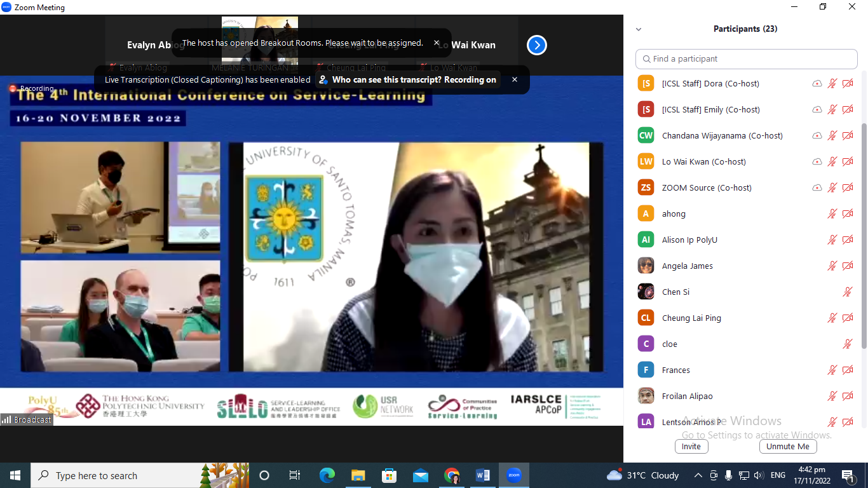Open Microsoft Word from the taskbar
868x488 pixels.
coord(483,475)
